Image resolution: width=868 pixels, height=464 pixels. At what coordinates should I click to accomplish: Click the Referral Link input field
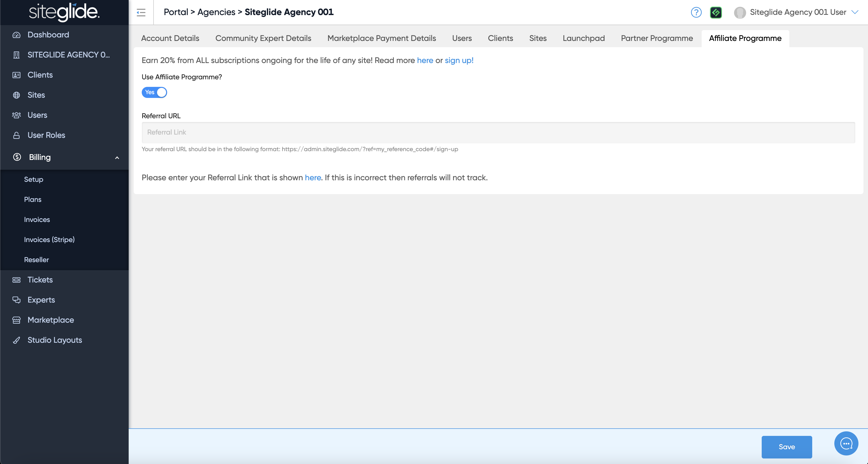498,132
